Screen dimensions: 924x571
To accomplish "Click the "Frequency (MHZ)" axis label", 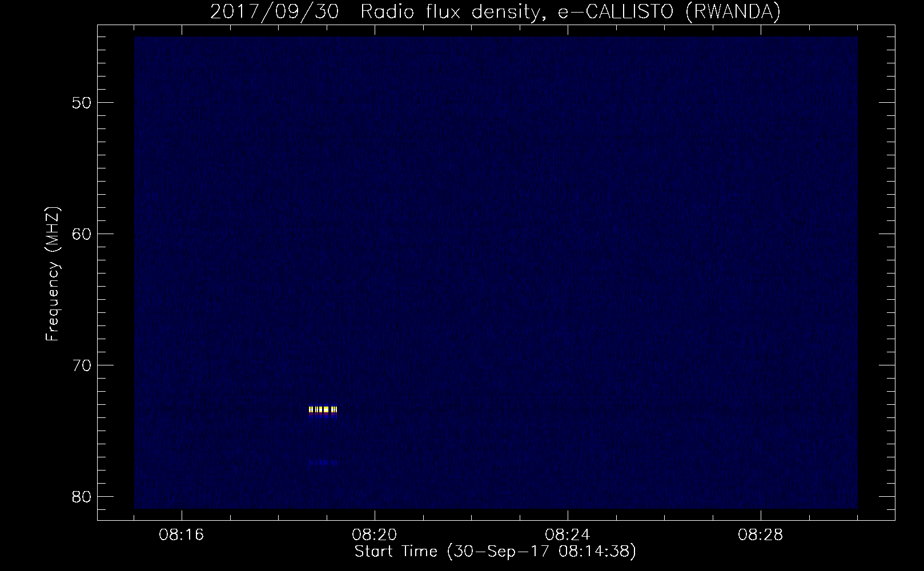I will point(53,275).
